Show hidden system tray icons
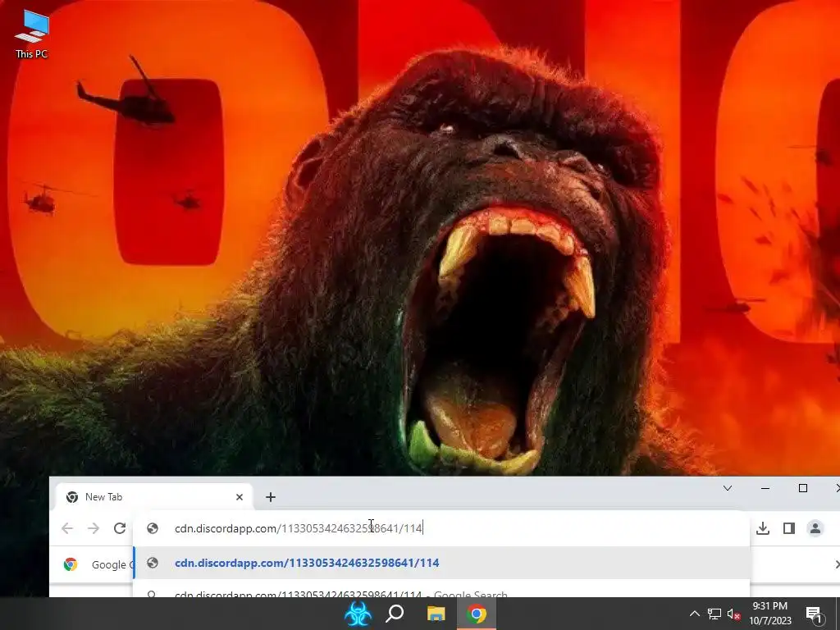840x630 pixels. [694, 614]
